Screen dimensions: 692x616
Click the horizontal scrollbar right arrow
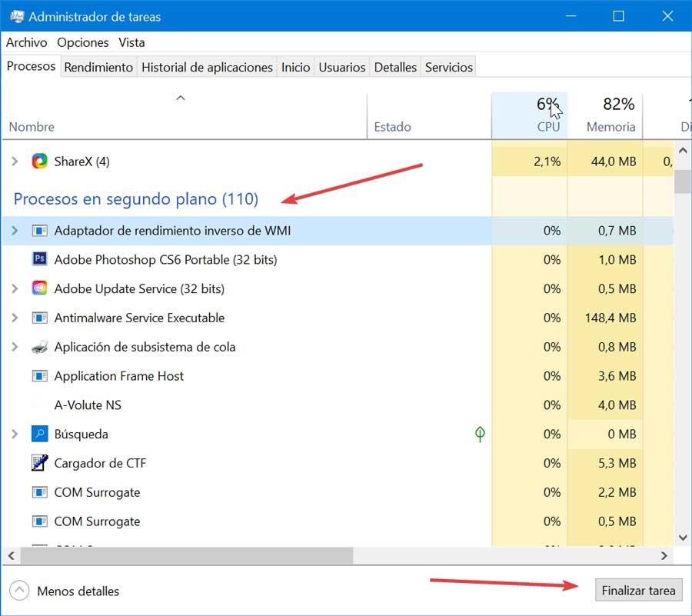pos(664,555)
